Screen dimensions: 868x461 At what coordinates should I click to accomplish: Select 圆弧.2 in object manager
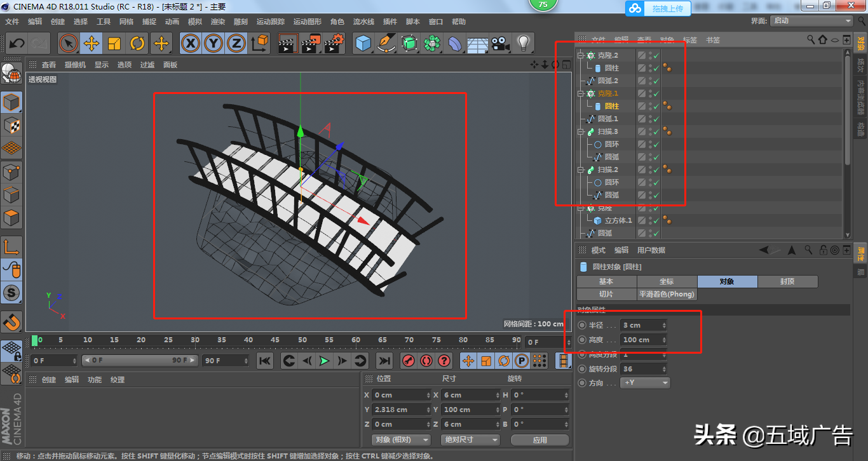pyautogui.click(x=607, y=81)
